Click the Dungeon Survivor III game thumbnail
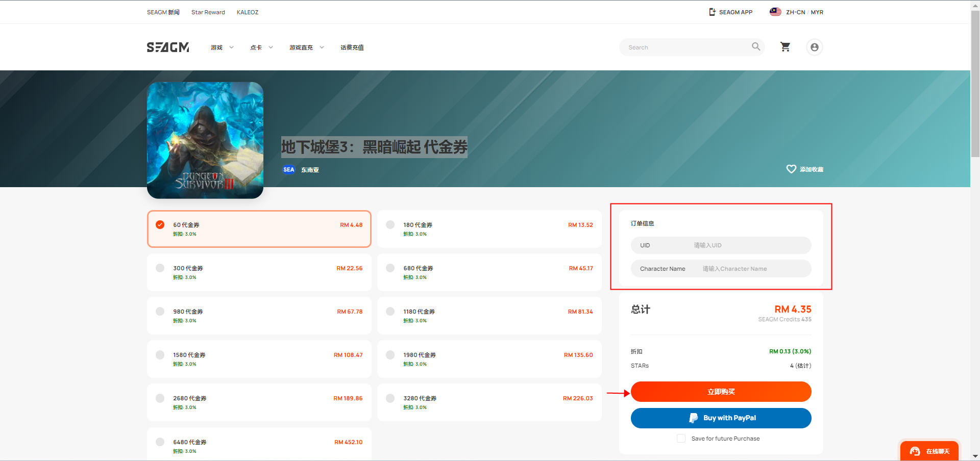980x461 pixels. [x=205, y=140]
